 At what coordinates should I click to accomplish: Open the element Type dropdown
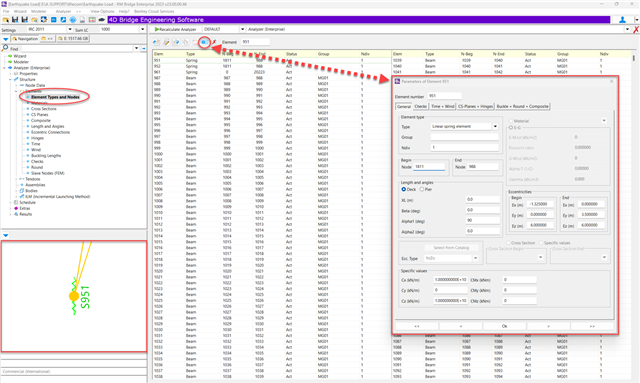(x=495, y=127)
